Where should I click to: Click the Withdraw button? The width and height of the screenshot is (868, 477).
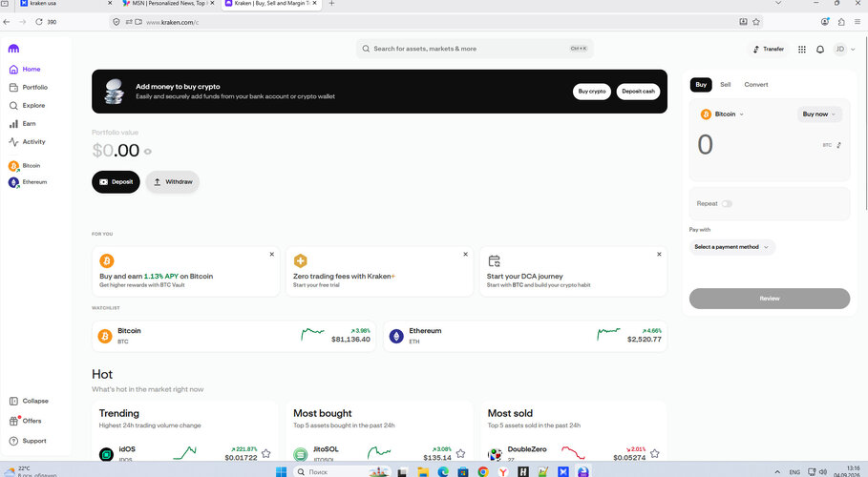(x=173, y=182)
